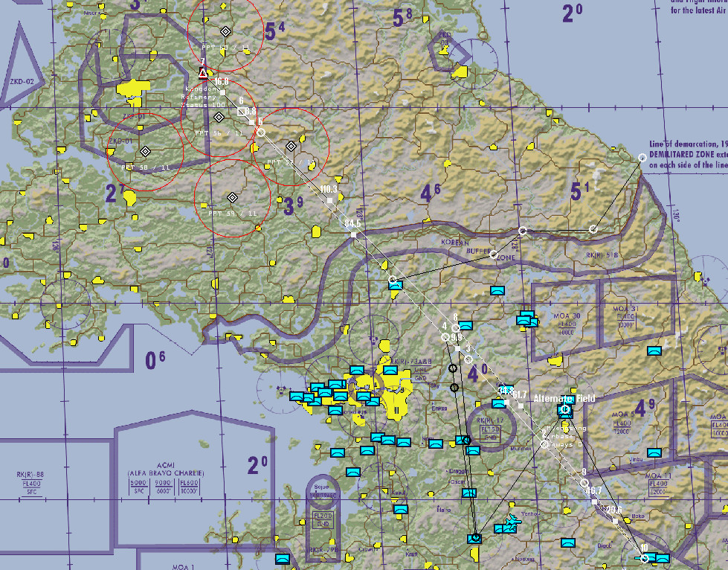The height and width of the screenshot is (570, 728).
Task: Click the cyan unit icon near Jinbu
Action: (654, 452)
